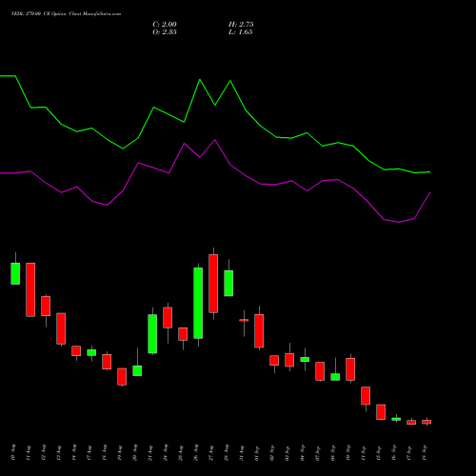Click the small green candle above 04 Sep

(305, 360)
